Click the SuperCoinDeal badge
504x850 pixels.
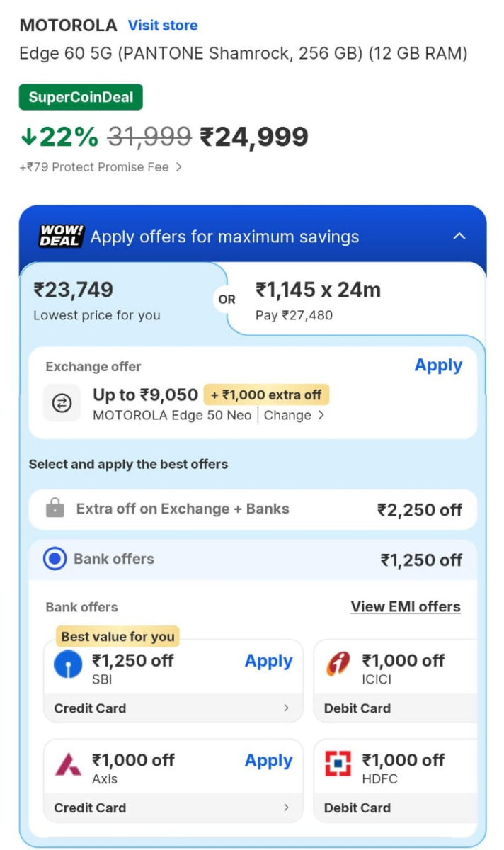point(80,97)
